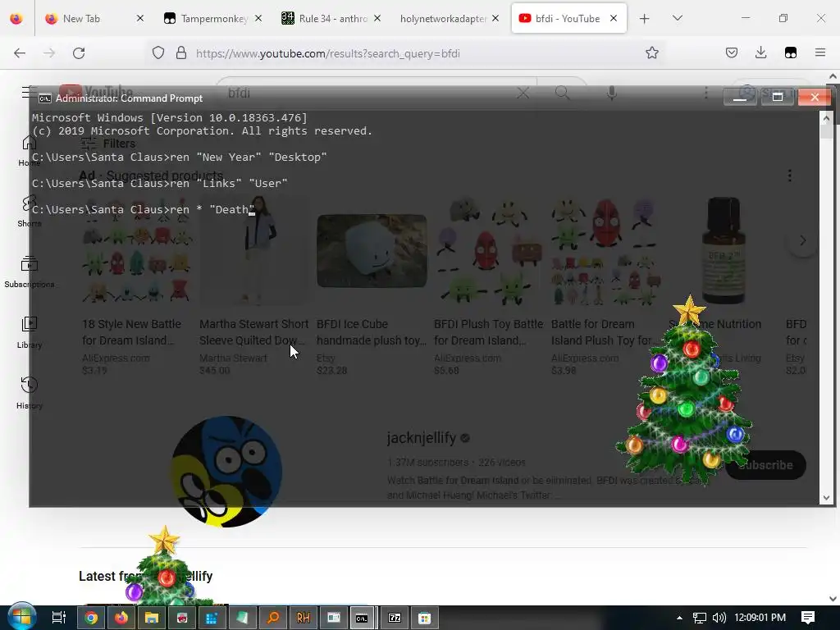Screen dimensions: 840x630
Task: Open Task View from the taskbar
Action: tap(58, 618)
